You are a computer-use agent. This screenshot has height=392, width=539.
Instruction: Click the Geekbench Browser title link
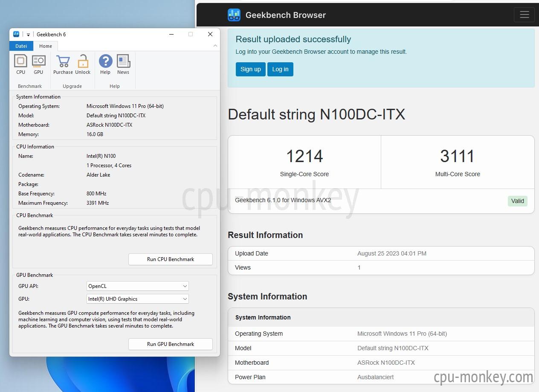(286, 15)
